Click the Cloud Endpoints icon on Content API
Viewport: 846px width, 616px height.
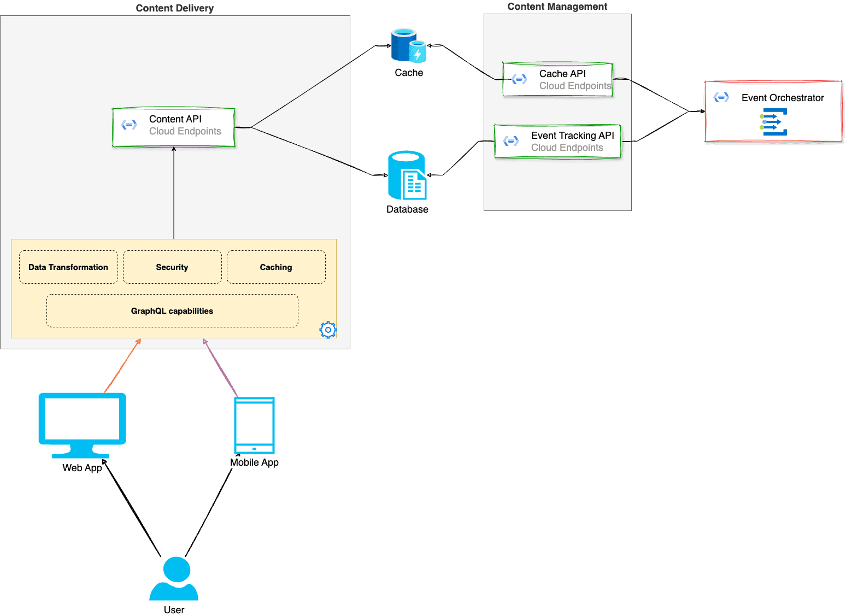click(129, 125)
